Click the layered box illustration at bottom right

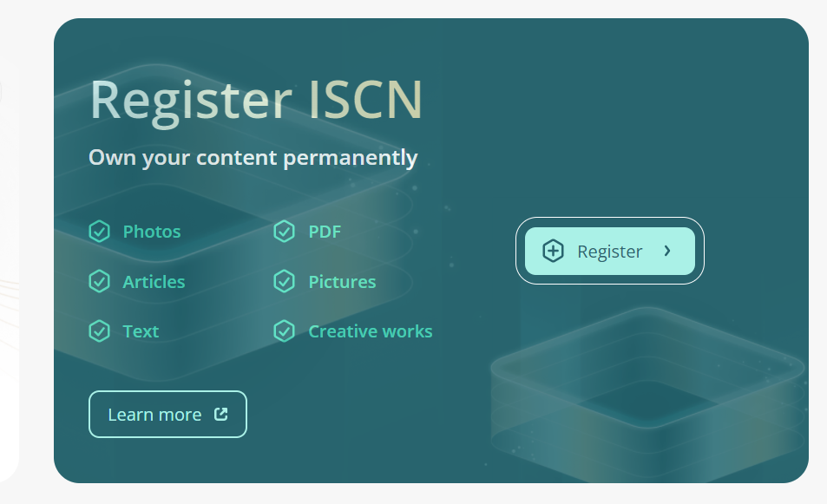pos(647,393)
